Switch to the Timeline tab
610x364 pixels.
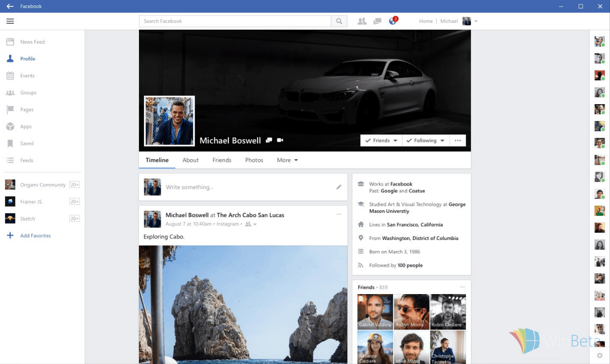pos(157,160)
